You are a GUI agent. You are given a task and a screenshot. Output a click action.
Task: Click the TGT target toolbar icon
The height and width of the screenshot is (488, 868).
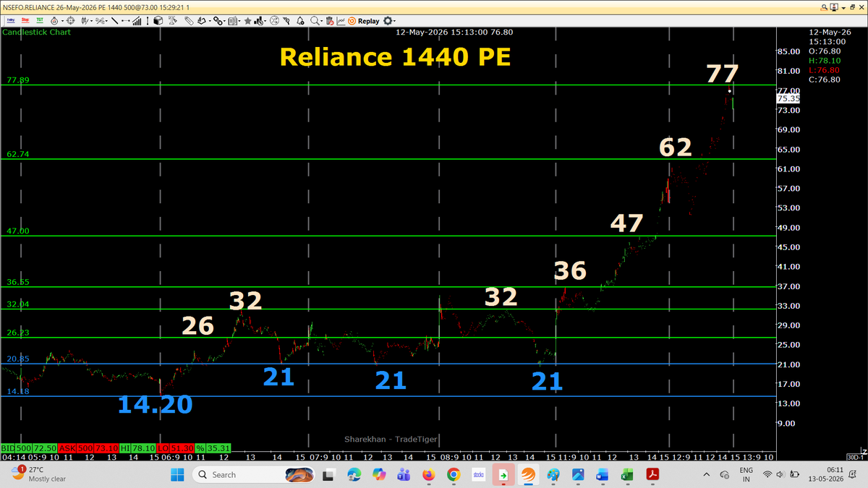click(x=40, y=21)
